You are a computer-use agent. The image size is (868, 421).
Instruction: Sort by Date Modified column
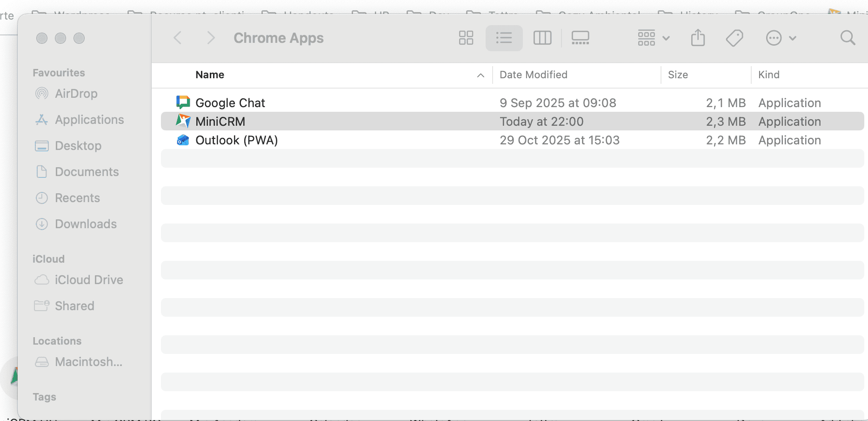(533, 75)
